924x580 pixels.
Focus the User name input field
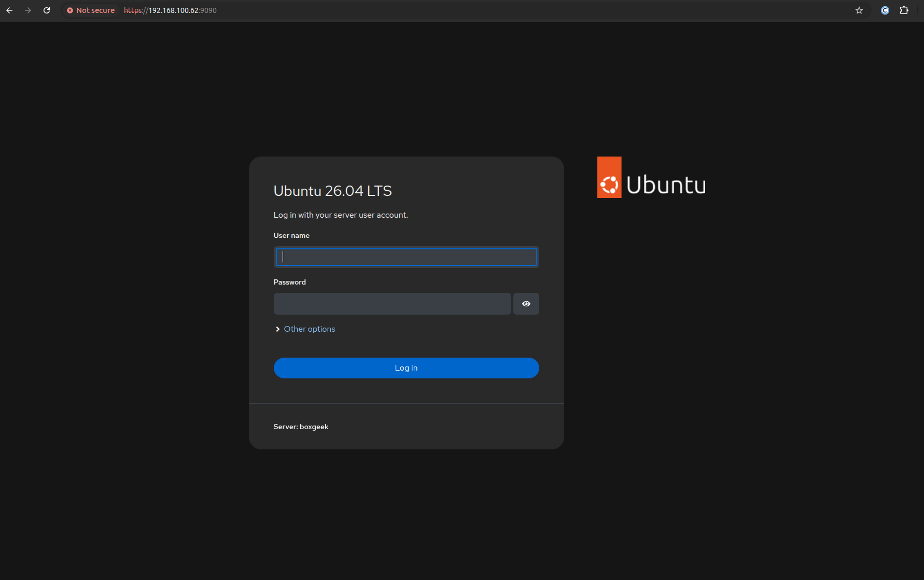pos(406,257)
